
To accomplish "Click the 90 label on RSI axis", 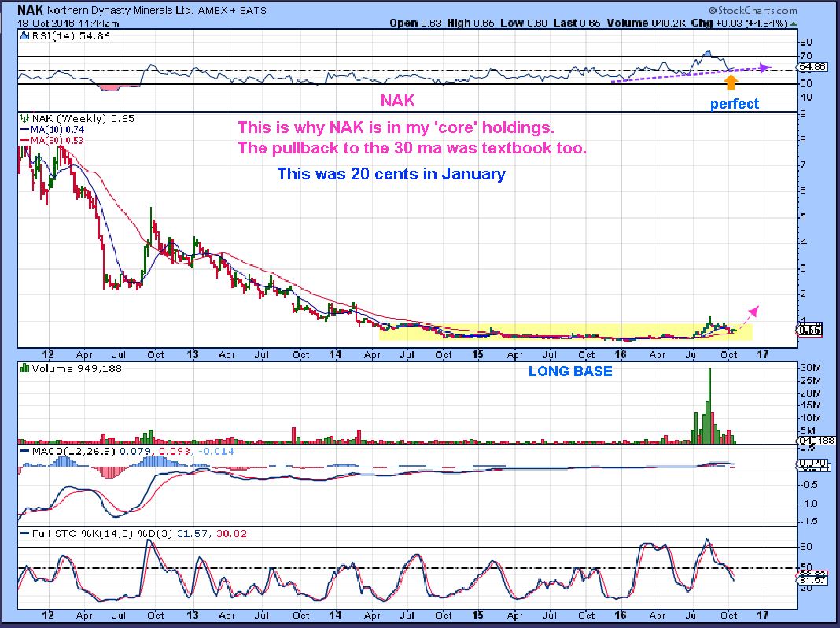I will pyautogui.click(x=807, y=42).
